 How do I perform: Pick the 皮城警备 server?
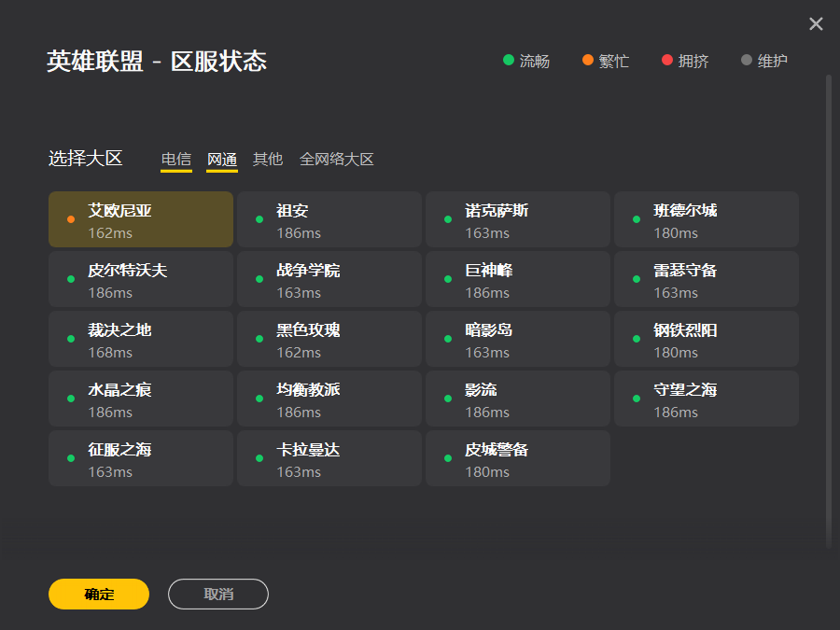tap(518, 458)
